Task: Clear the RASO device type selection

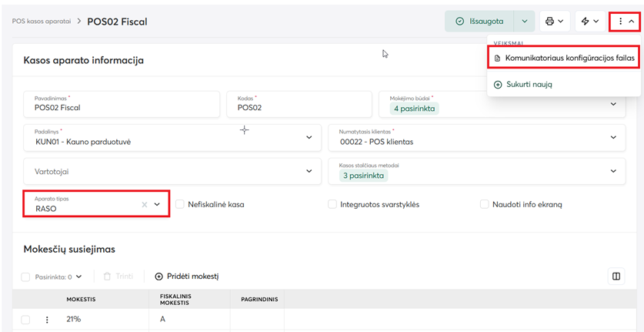Action: tap(145, 205)
